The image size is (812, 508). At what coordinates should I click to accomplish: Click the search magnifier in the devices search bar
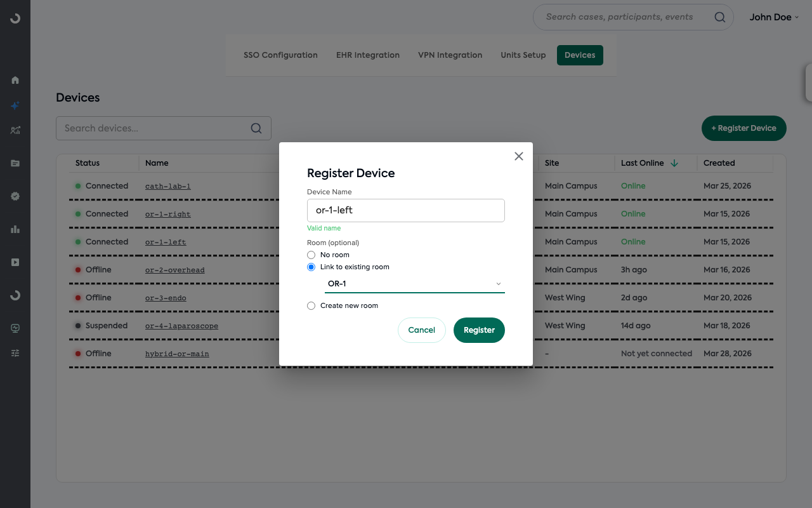coord(256,128)
